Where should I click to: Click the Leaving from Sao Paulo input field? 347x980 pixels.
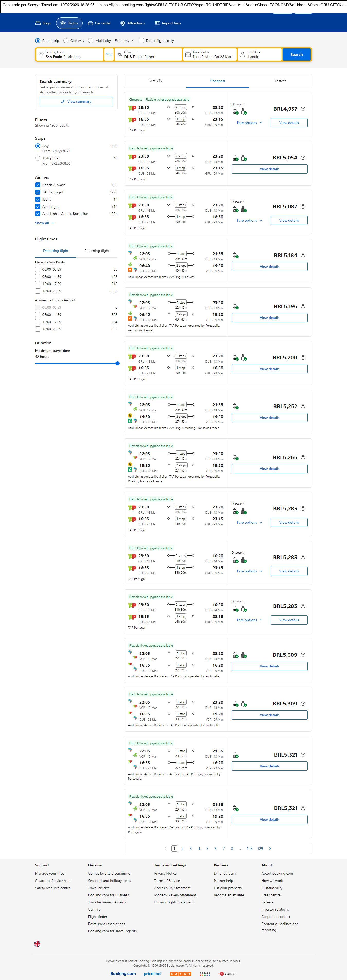coord(70,54)
